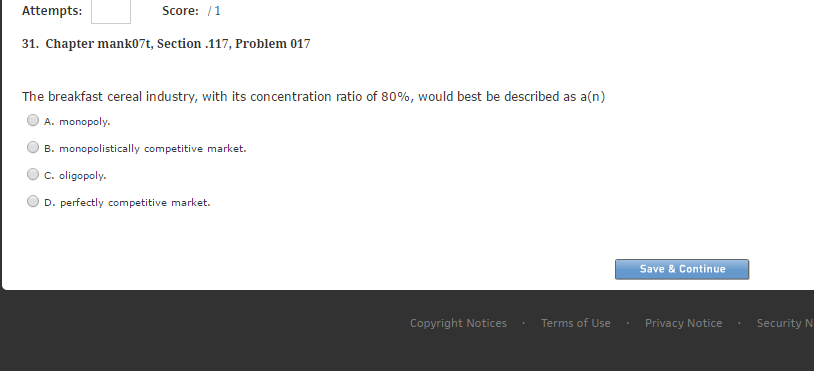Image resolution: width=814 pixels, height=371 pixels.
Task: Mark option D radio button
Action: [33, 201]
